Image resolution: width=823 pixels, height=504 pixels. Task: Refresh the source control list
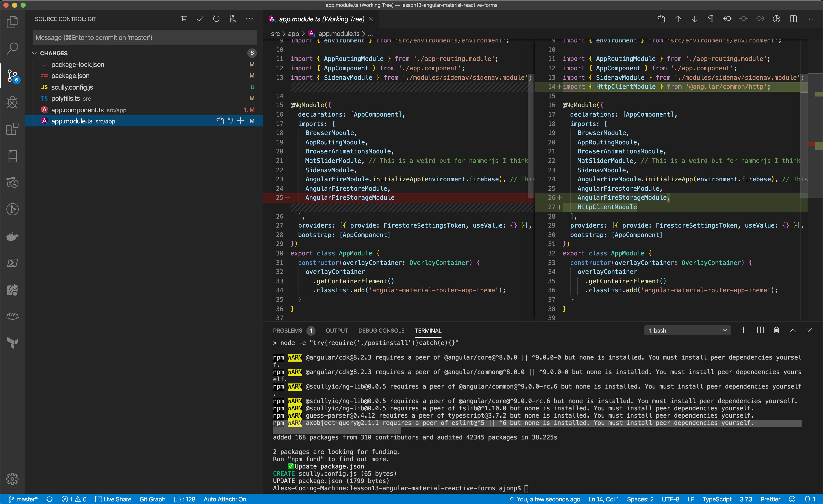(216, 19)
